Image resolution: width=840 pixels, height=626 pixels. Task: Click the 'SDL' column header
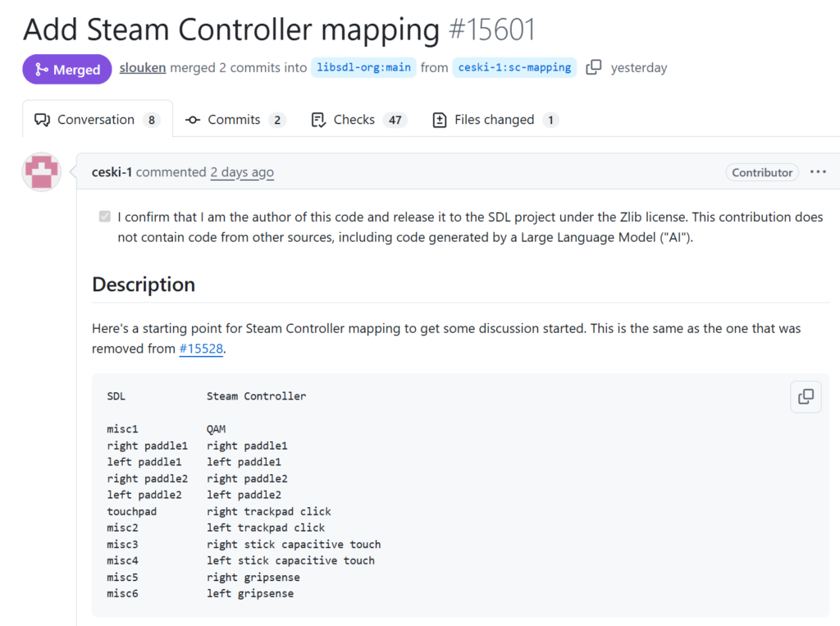pos(116,396)
